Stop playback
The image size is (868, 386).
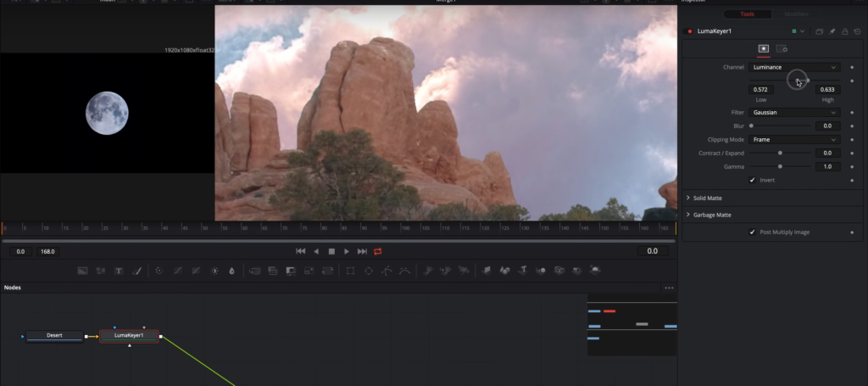tap(331, 251)
